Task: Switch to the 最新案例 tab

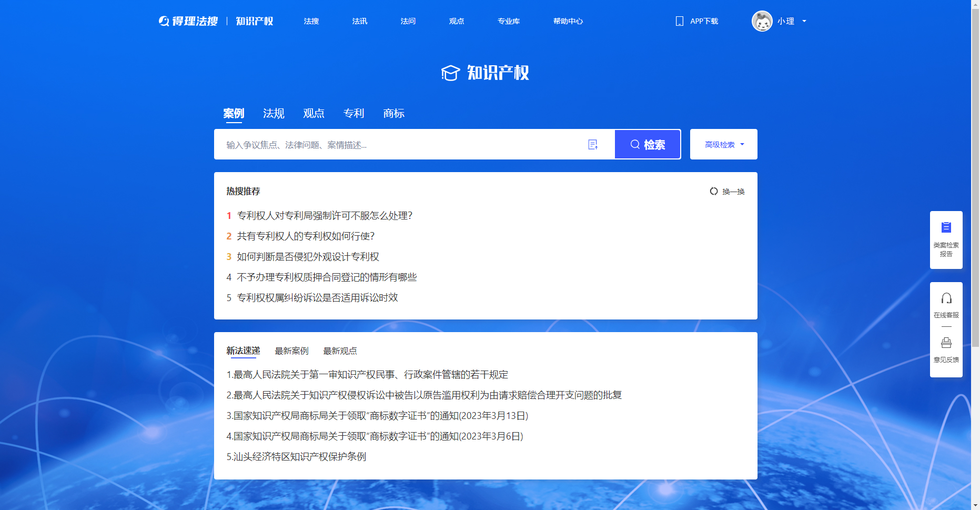Action: pyautogui.click(x=291, y=351)
